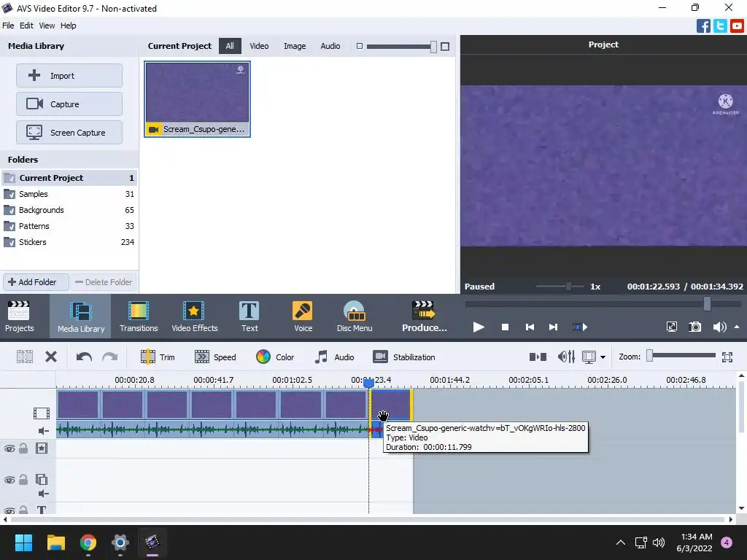Open the Speed settings
747x560 pixels.
[x=215, y=357]
